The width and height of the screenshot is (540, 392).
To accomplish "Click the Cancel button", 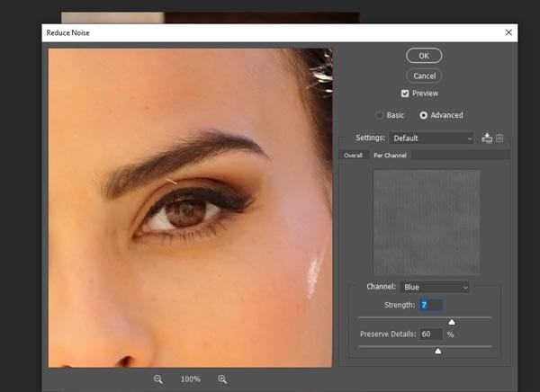I will click(424, 76).
